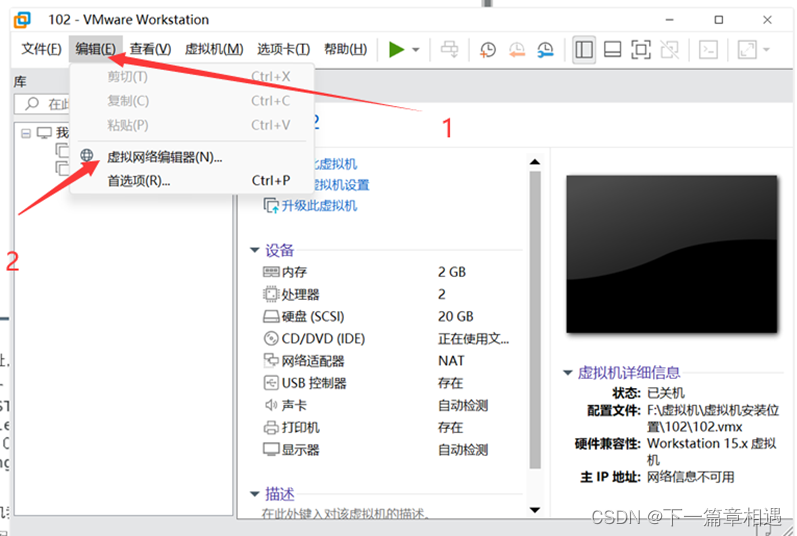
Task: Open the 查看(V) menu
Action: click(150, 49)
